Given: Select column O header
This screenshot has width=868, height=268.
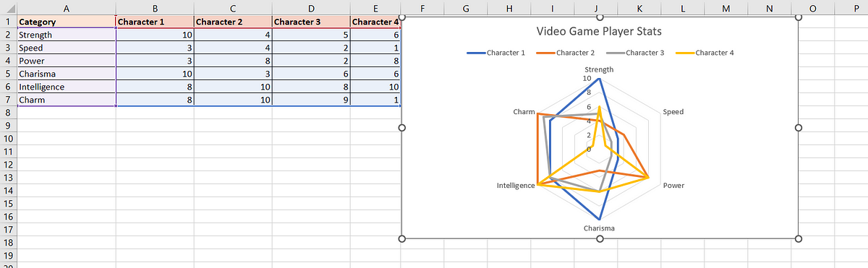Looking at the screenshot, I should point(814,8).
